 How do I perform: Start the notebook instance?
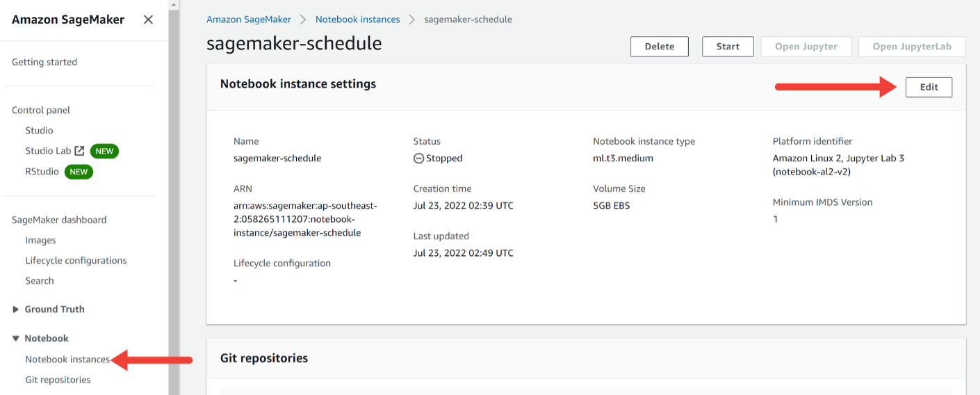coord(728,47)
